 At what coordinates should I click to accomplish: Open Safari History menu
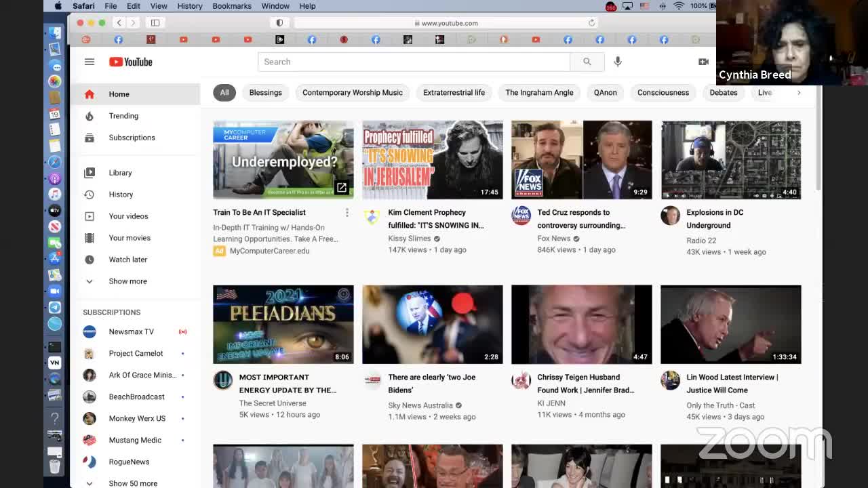190,6
